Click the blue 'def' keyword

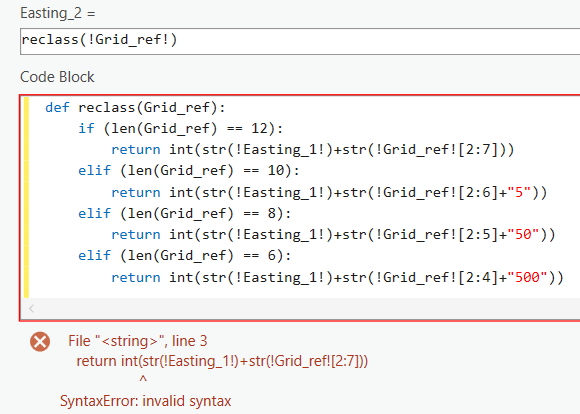pos(57,107)
